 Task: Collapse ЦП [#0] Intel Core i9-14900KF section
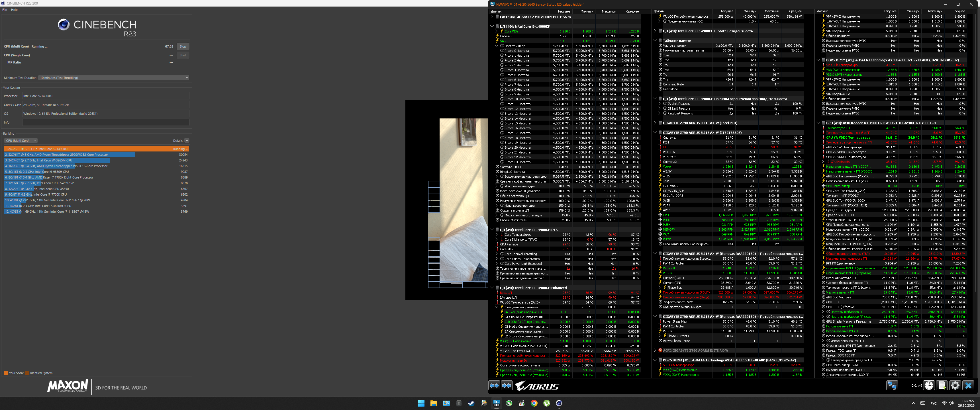pyautogui.click(x=492, y=27)
